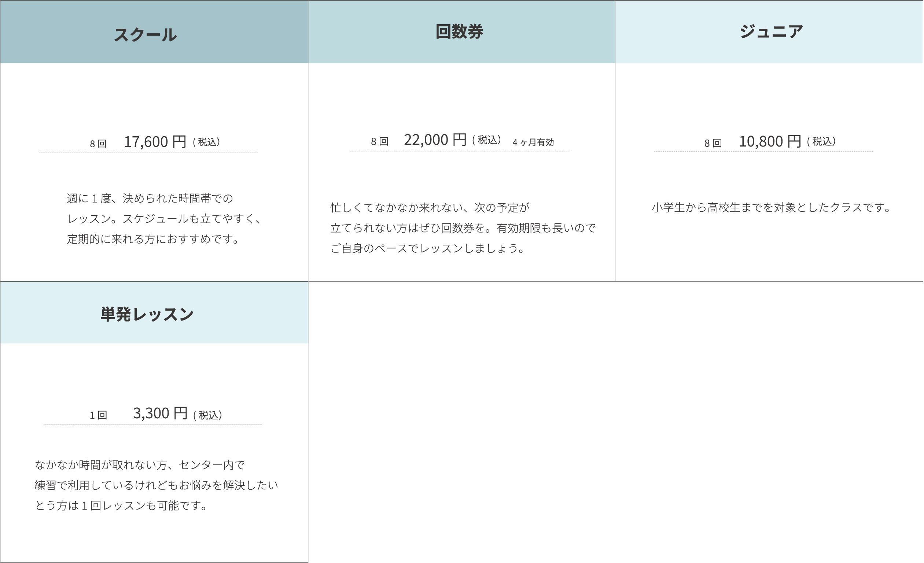Click 1回 label in single lesson card
Image resolution: width=924 pixels, height=563 pixels.
[98, 415]
